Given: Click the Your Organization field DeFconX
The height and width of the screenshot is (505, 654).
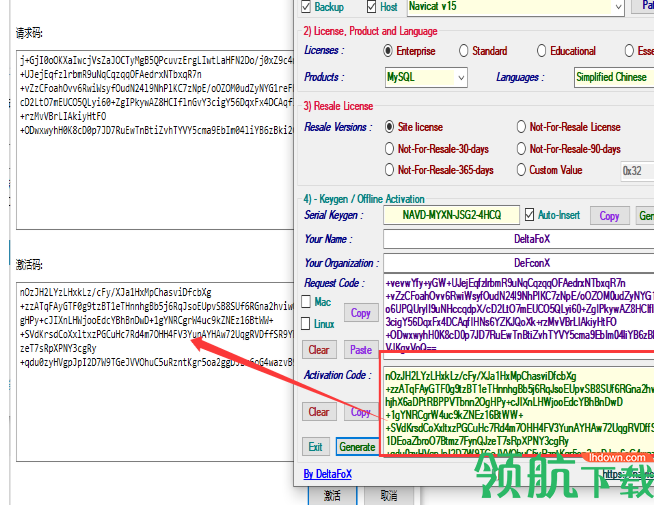Looking at the screenshot, I should (x=519, y=263).
